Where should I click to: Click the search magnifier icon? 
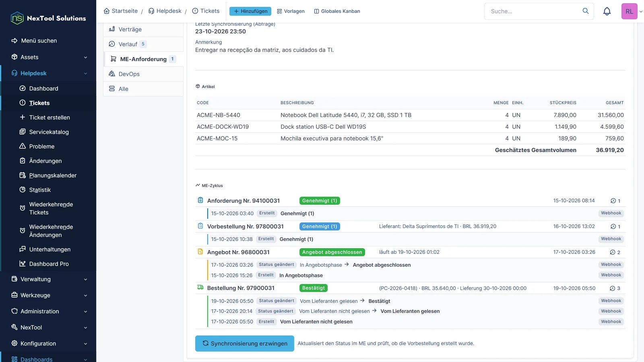click(586, 11)
